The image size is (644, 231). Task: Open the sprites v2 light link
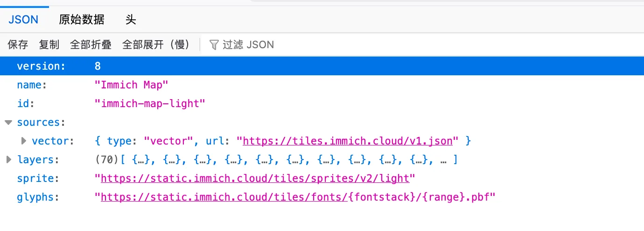click(x=255, y=179)
